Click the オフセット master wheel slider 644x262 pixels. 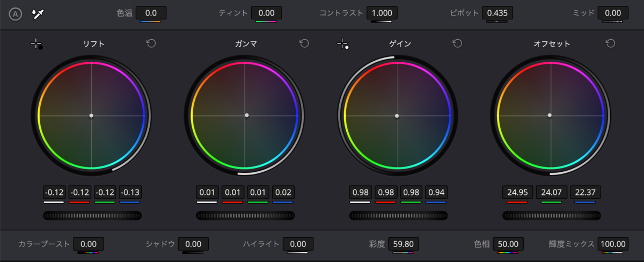[551, 215]
